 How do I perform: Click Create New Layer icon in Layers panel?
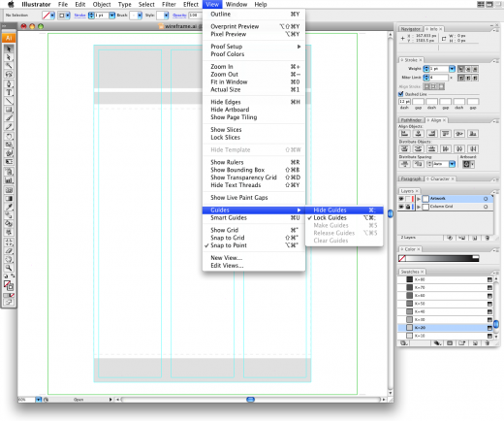tap(475, 238)
